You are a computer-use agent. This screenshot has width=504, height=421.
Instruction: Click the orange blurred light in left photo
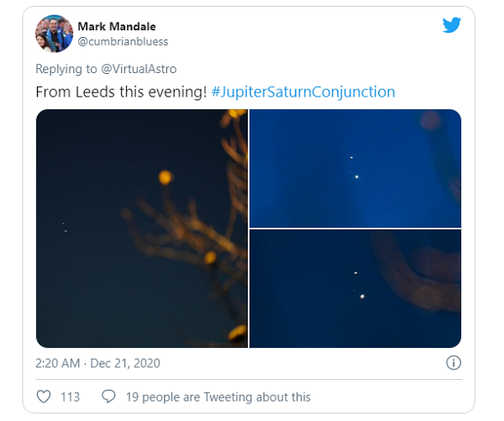click(x=165, y=176)
